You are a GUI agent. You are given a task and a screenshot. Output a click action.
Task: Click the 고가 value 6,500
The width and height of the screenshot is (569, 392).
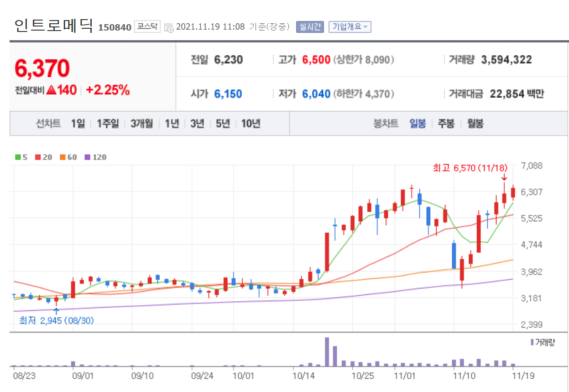click(x=316, y=60)
